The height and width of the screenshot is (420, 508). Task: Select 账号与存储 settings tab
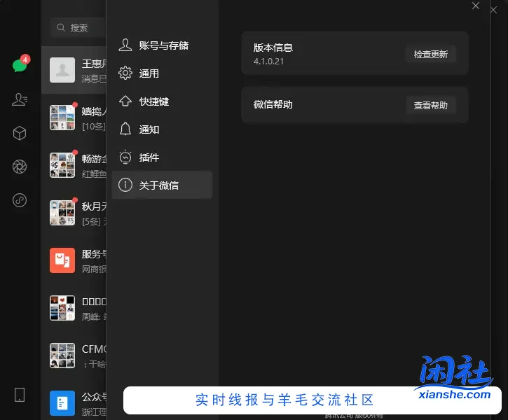pos(162,45)
